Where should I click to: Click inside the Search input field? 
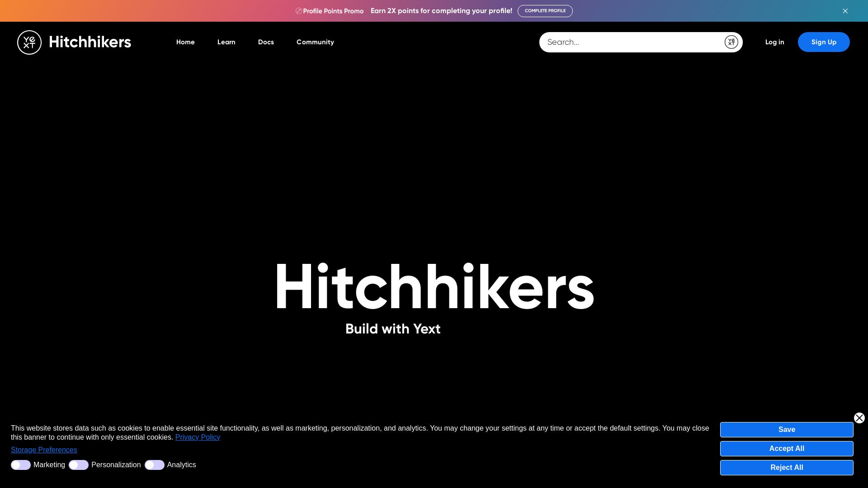tap(624, 42)
